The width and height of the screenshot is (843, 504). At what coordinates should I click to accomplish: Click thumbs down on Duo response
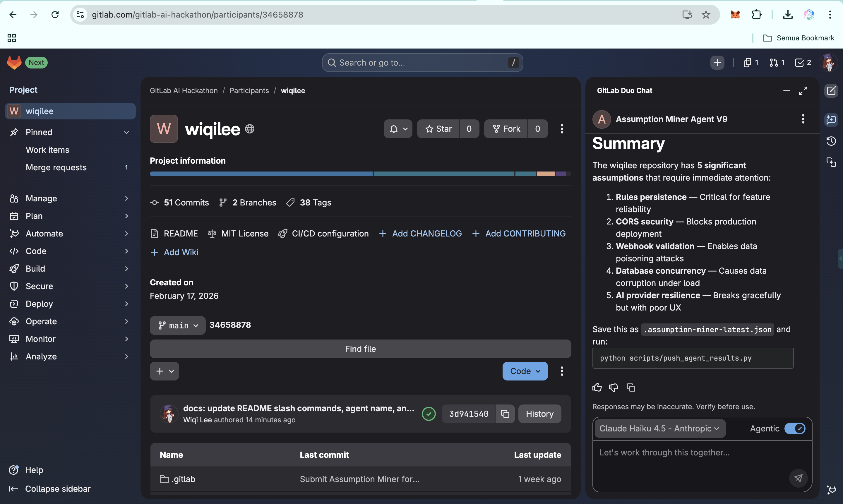pyautogui.click(x=614, y=388)
